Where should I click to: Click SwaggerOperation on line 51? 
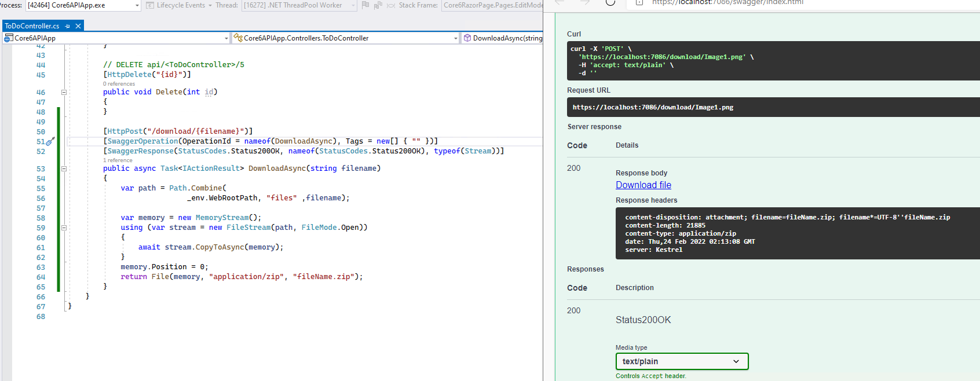click(x=143, y=141)
